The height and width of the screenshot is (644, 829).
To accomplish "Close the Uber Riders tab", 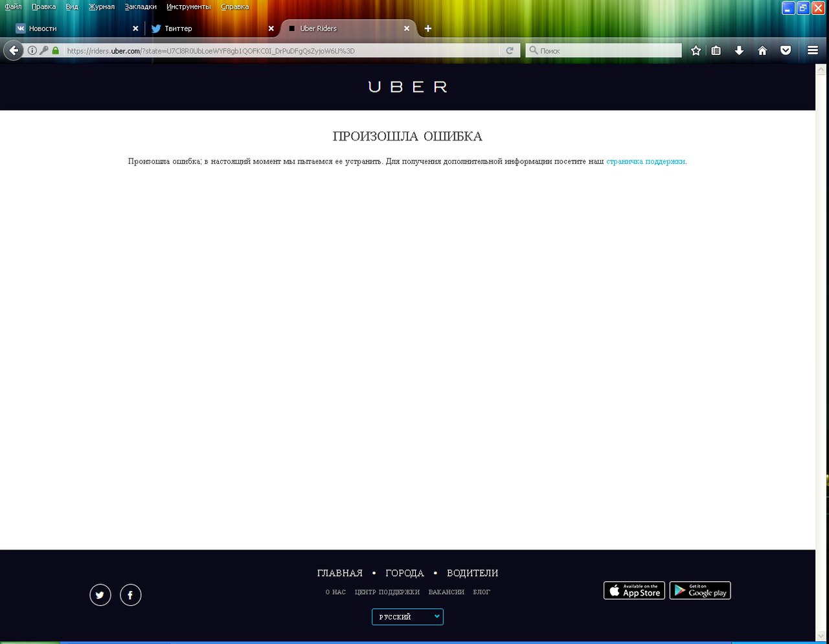I will point(407,28).
